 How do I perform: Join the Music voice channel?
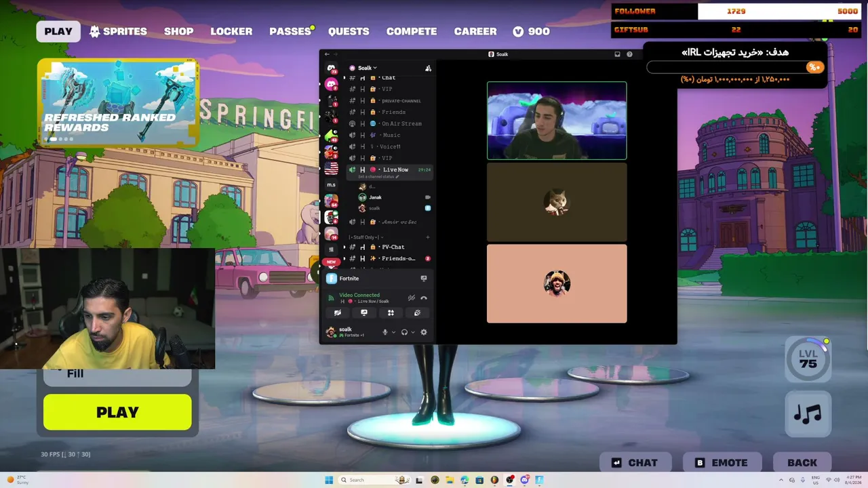[389, 135]
